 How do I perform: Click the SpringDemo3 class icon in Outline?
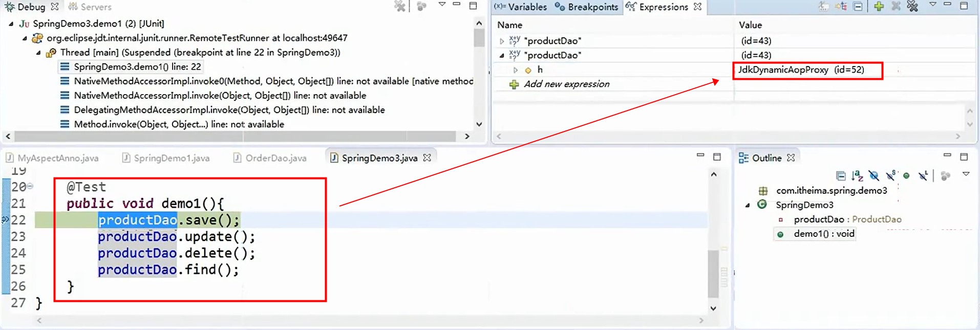point(762,205)
